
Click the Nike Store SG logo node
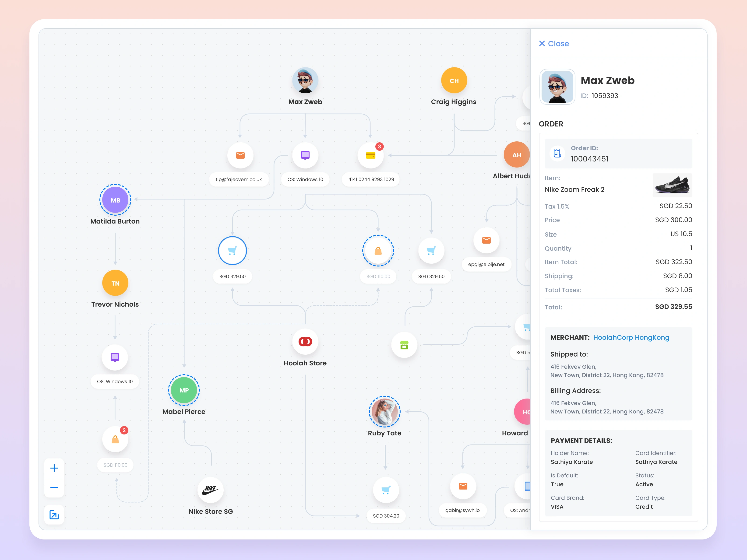click(x=210, y=490)
